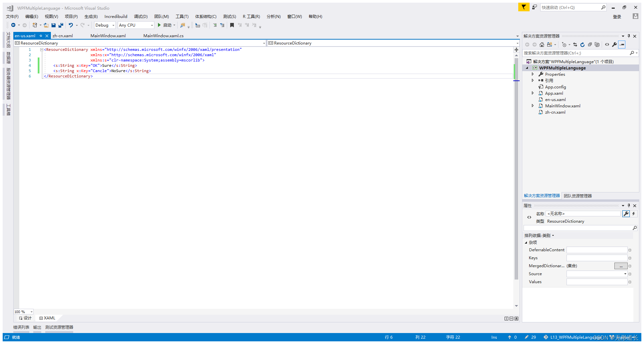This screenshot has height=344, width=644.
Task: Open the Source property dropdown arrow
Action: [625, 274]
